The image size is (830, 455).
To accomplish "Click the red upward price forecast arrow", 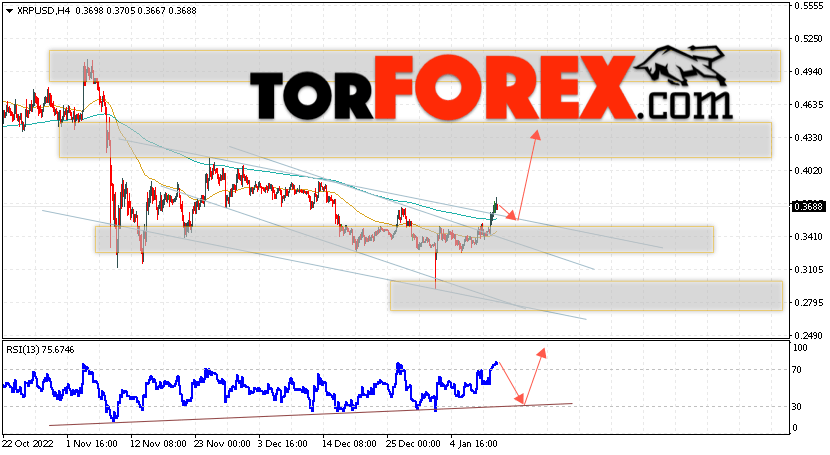I will (x=528, y=175).
